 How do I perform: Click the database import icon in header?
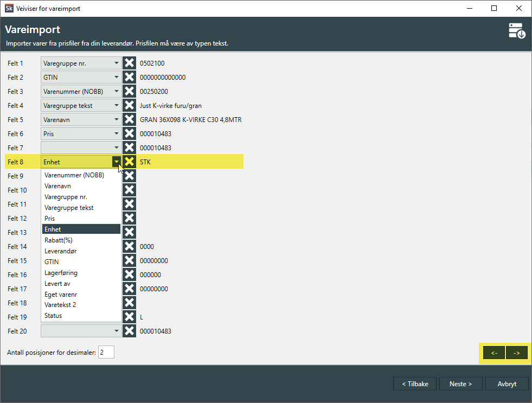pos(516,31)
